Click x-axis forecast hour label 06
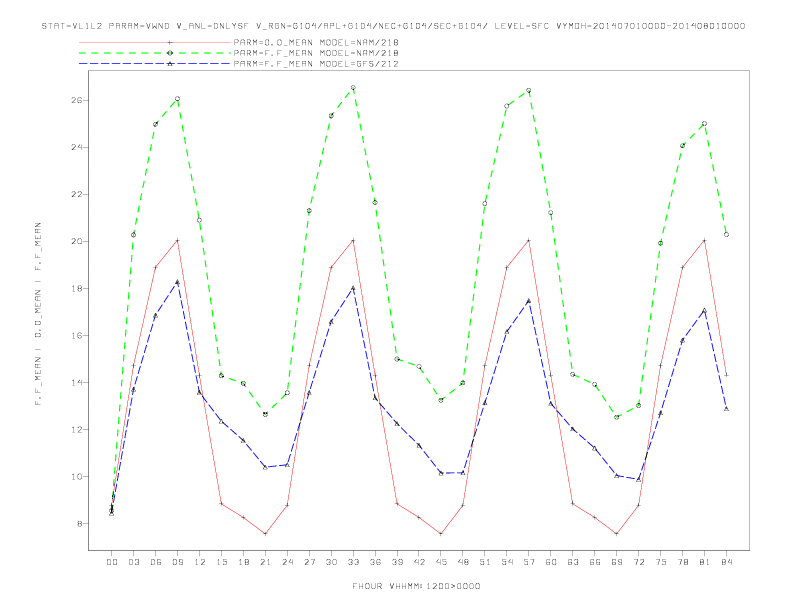Image resolution: width=792 pixels, height=612 pixels. tap(156, 562)
